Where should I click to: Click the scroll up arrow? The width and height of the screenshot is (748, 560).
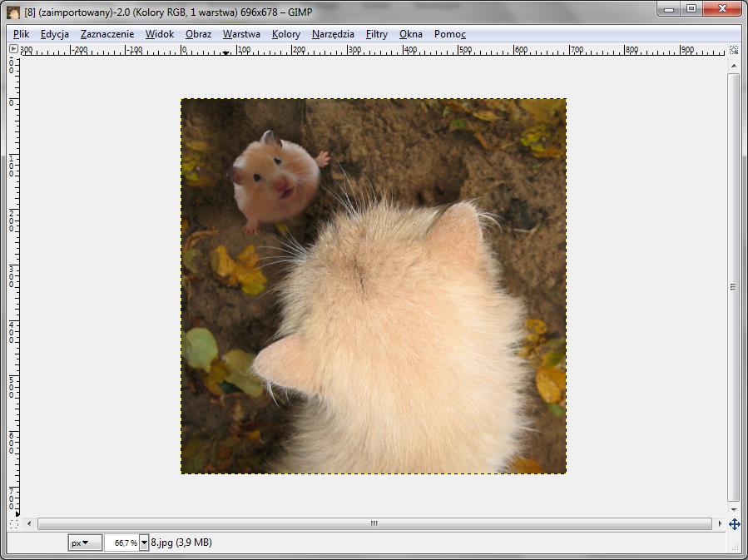734,66
